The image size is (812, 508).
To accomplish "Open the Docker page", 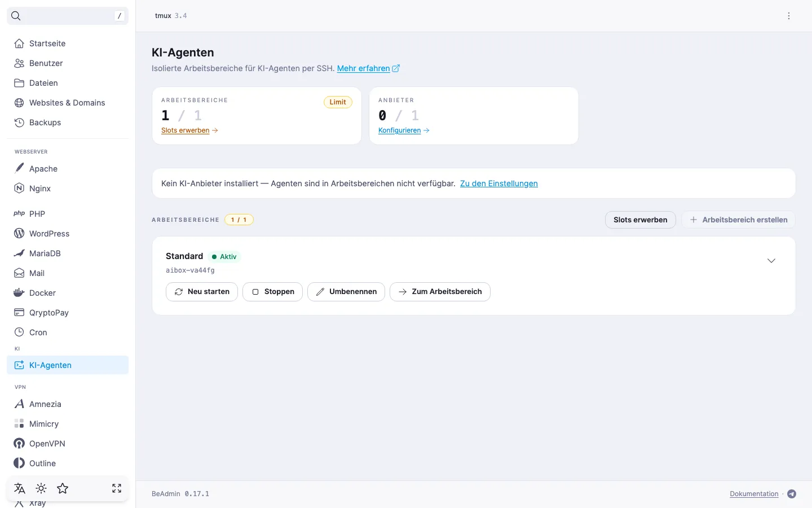I will [x=68, y=293].
